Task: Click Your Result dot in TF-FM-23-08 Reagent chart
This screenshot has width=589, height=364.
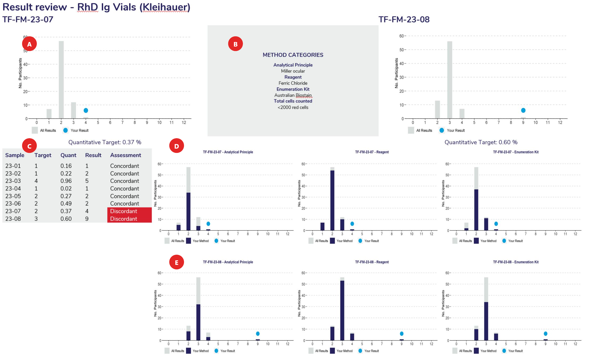Action: 401,334
